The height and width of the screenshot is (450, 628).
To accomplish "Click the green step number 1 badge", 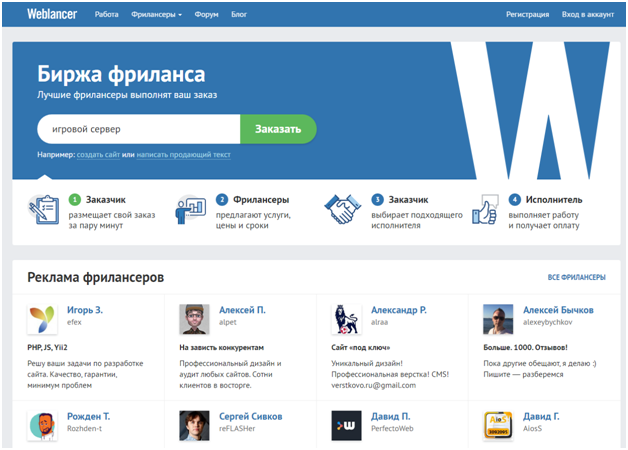I will [x=75, y=199].
